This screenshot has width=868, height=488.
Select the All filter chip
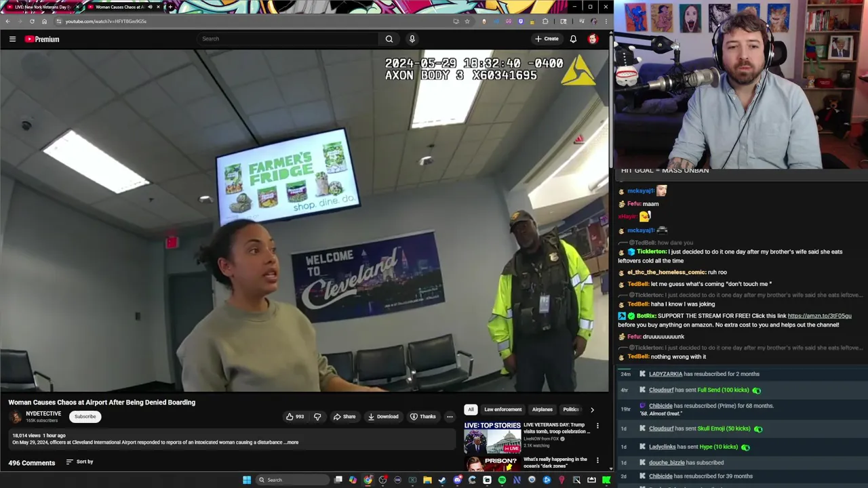tap(471, 409)
